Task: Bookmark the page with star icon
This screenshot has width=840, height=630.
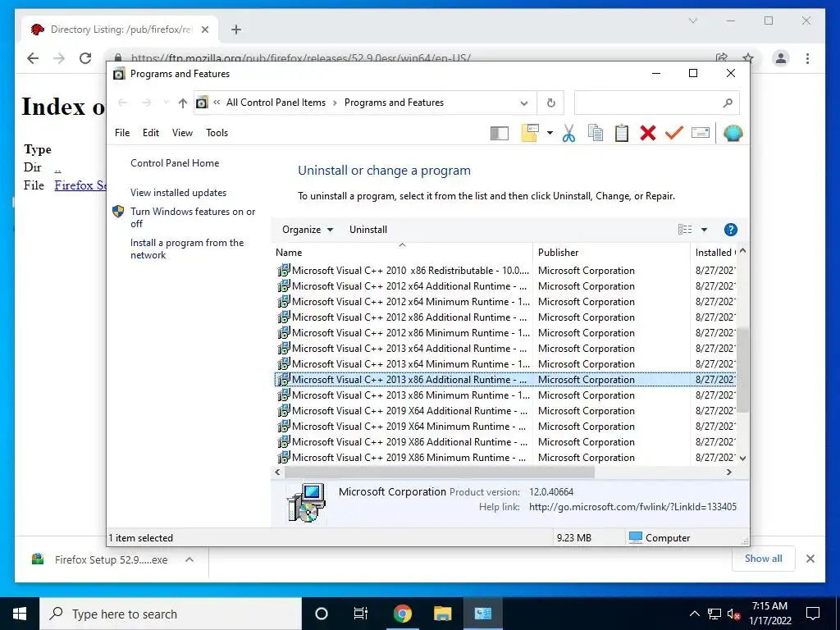Action: tap(748, 58)
